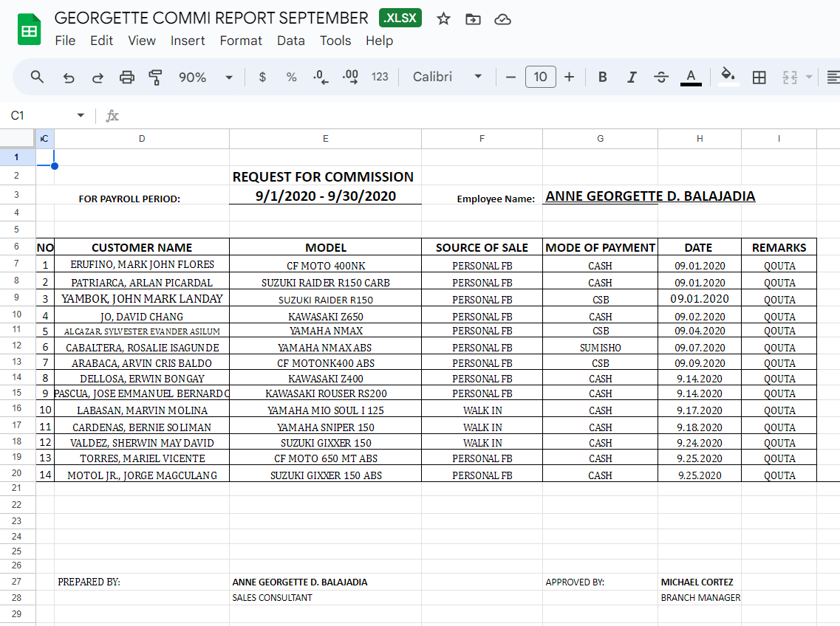Click the Move to folder icon
Viewport: 840px width, 626px height.
pos(473,19)
